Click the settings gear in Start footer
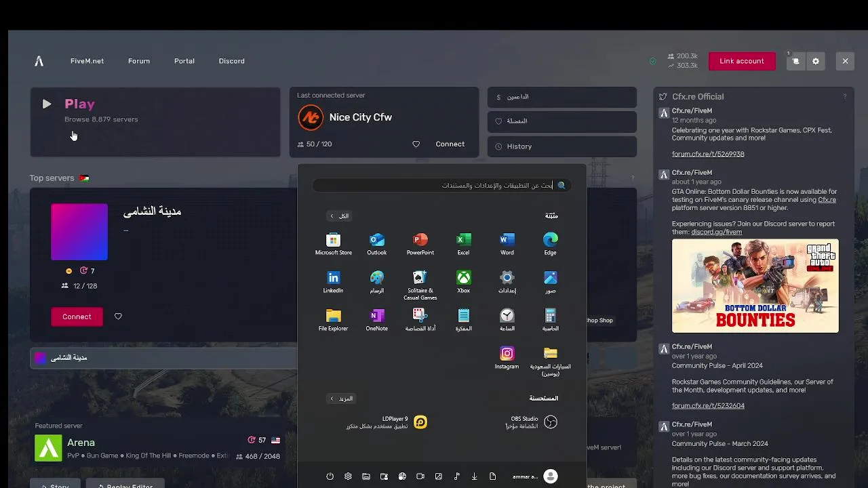The height and width of the screenshot is (488, 868). (x=348, y=476)
